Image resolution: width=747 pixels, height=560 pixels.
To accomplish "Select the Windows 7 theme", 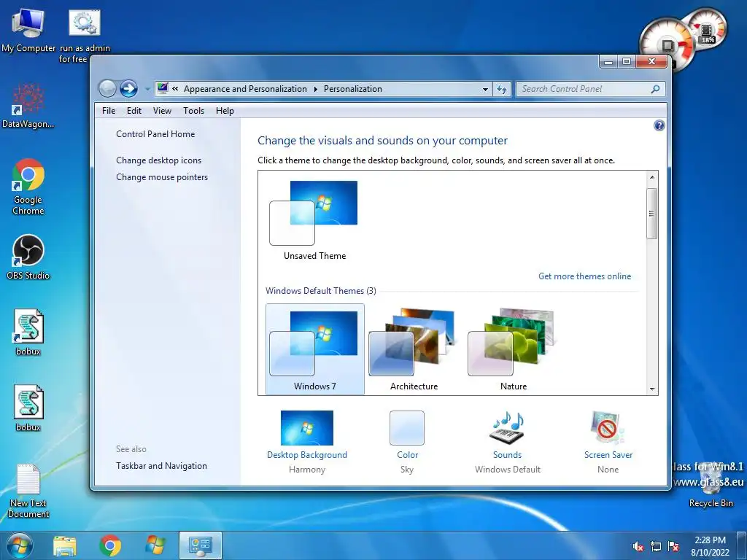I will 315,349.
